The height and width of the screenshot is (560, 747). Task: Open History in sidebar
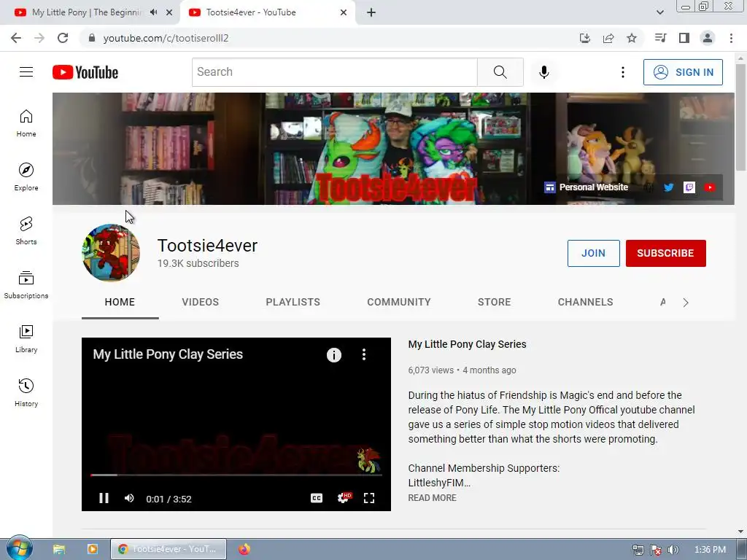click(26, 392)
